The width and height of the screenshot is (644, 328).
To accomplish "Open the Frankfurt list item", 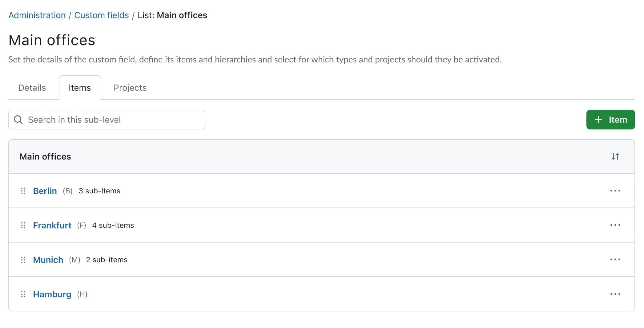I will (52, 225).
